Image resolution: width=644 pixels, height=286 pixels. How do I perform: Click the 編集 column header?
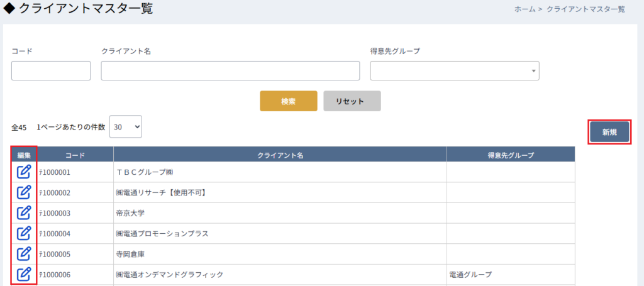24,155
